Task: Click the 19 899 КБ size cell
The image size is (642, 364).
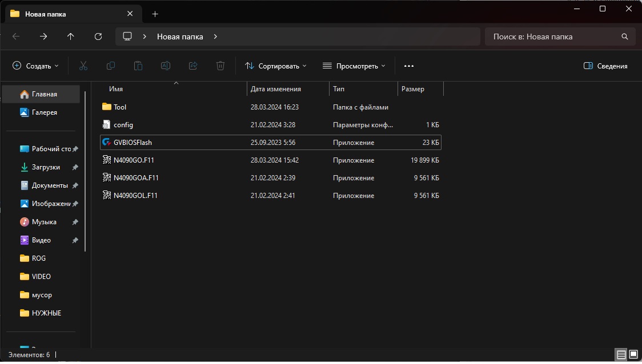Action: [424, 160]
